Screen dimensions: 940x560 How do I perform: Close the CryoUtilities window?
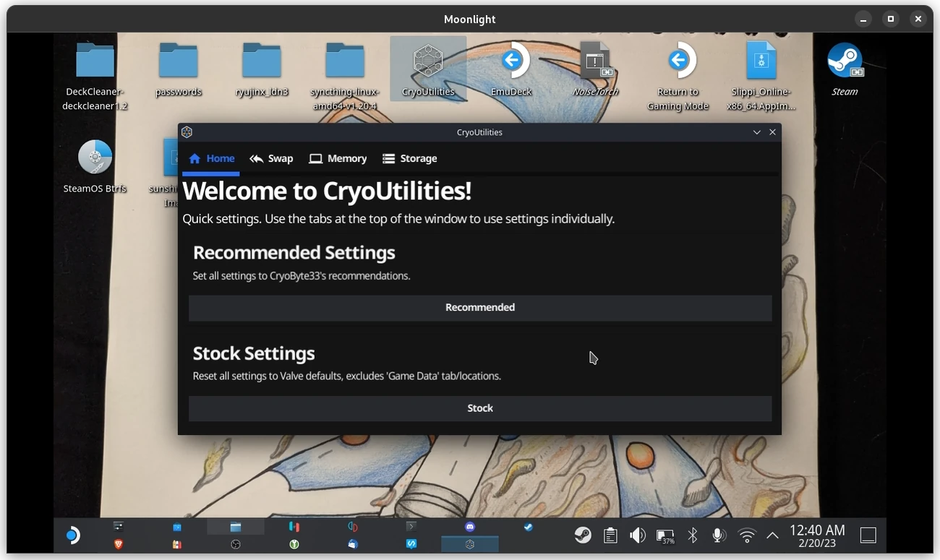[772, 132]
